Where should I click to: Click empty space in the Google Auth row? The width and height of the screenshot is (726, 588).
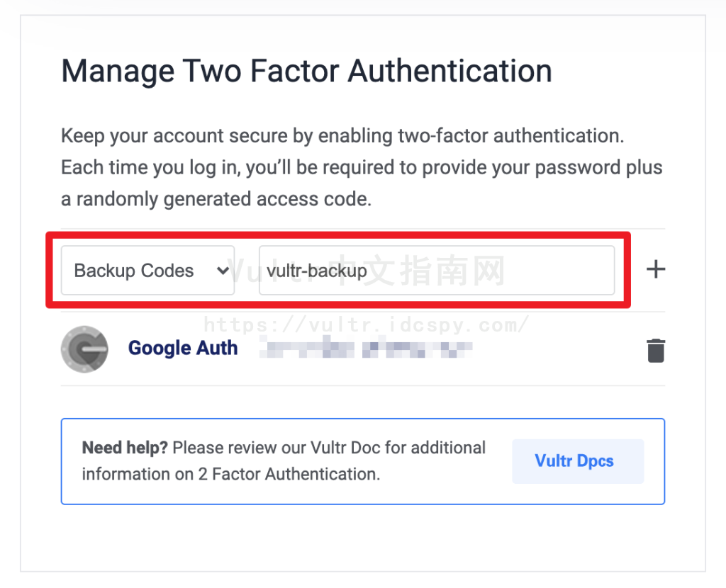(x=556, y=349)
